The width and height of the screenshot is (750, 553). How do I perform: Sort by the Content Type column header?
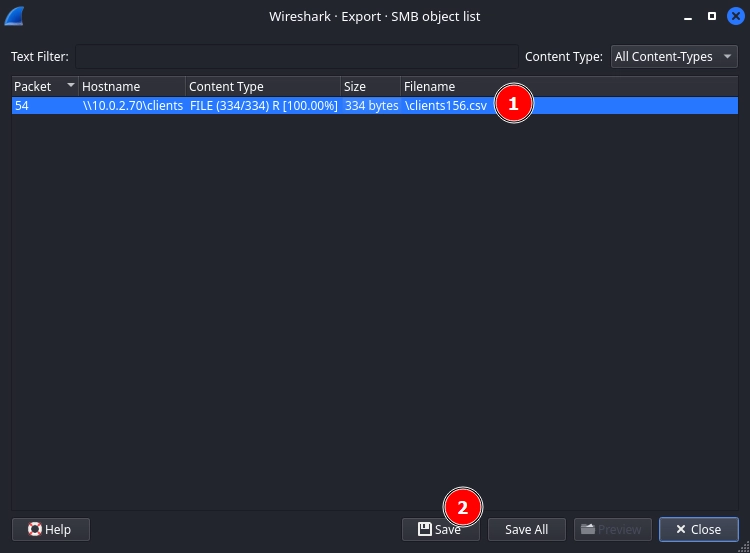[x=262, y=87]
